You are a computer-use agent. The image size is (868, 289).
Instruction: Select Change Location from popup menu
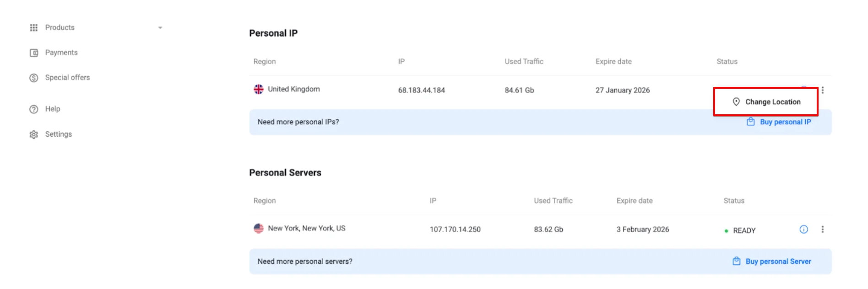[x=772, y=102]
